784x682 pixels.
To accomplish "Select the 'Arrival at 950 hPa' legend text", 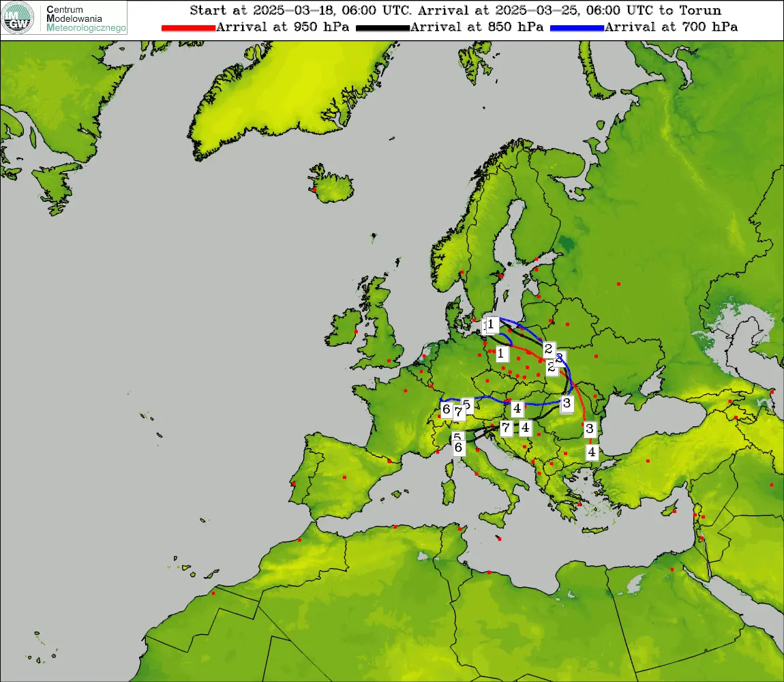I will (x=282, y=27).
